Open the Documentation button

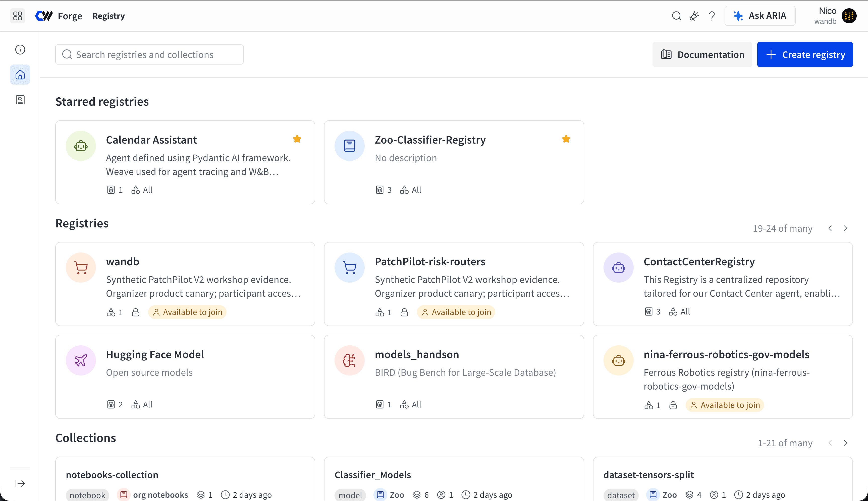702,55
